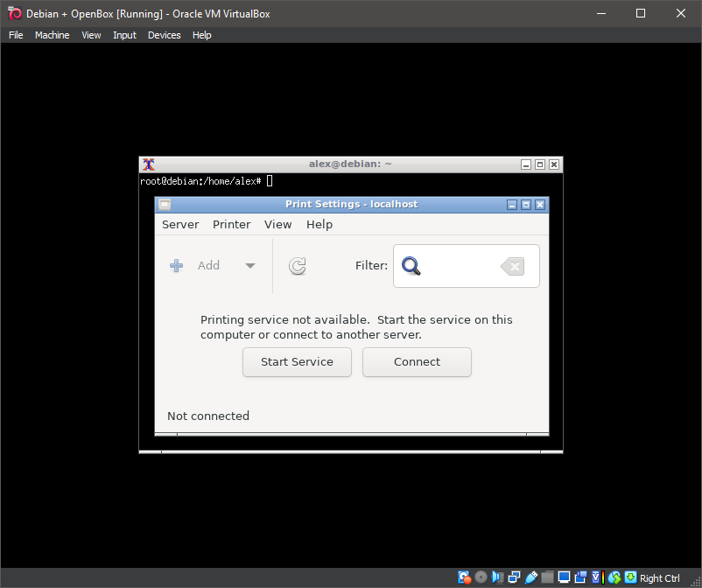This screenshot has height=588, width=702.
Task: Click the optical drives icon in VirtualBox status bar
Action: pos(481,577)
